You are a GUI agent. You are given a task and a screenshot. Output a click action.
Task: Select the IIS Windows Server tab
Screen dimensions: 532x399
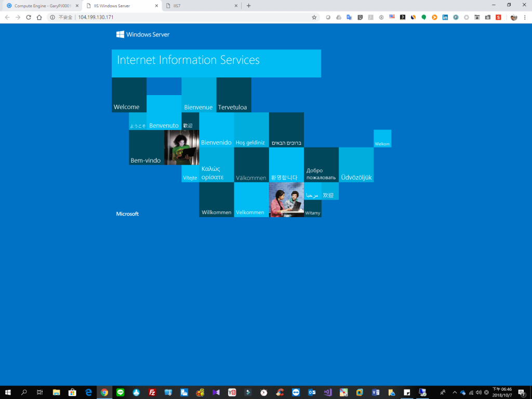[x=122, y=6]
